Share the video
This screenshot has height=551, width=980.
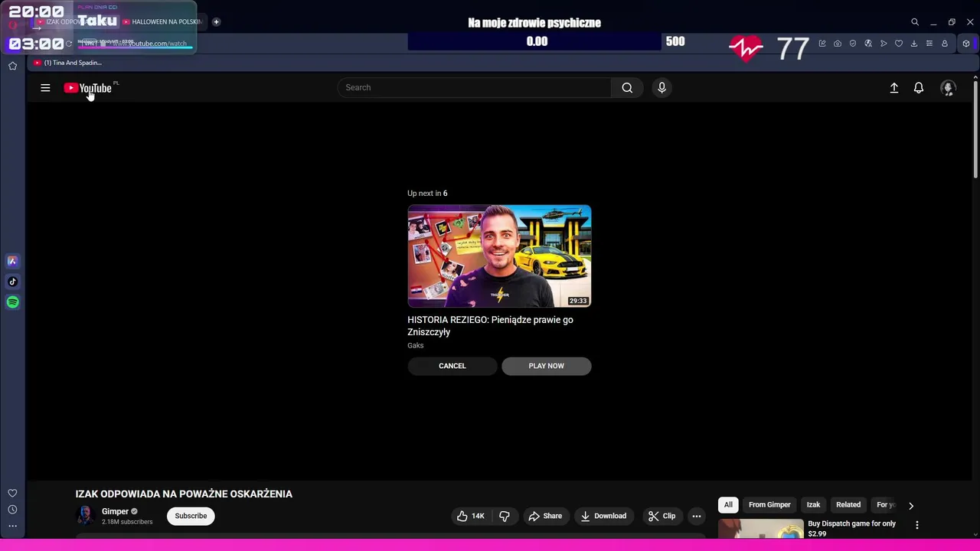tap(545, 516)
